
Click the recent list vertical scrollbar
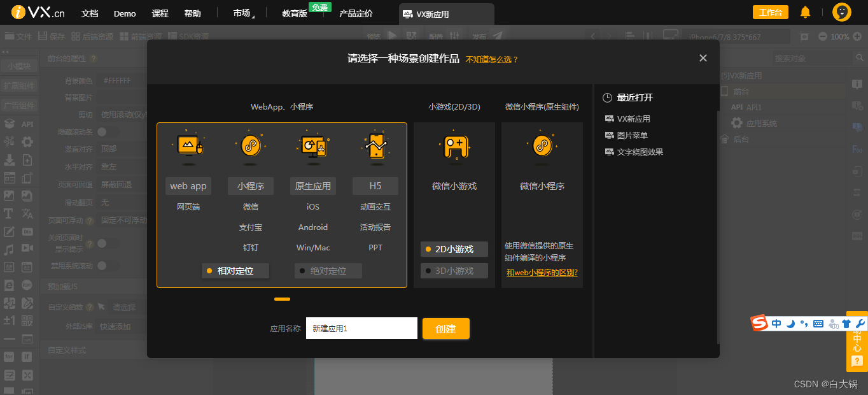tap(718, 227)
